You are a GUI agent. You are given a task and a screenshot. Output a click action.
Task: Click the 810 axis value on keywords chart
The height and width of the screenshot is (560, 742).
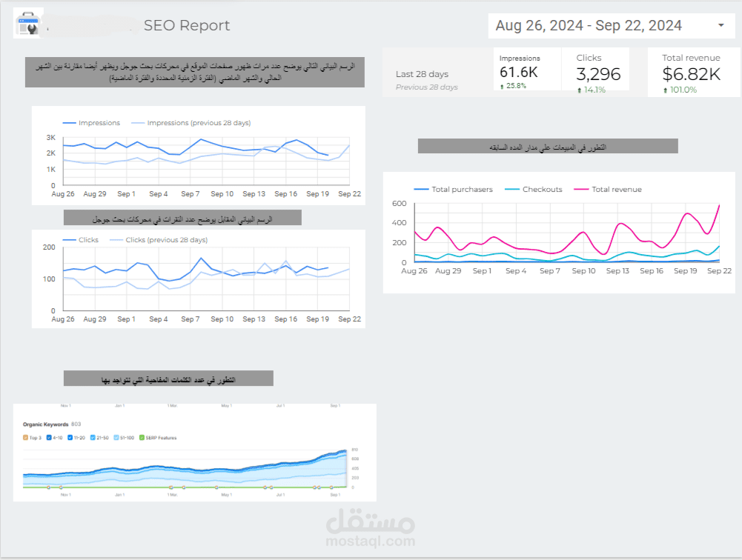(355, 450)
